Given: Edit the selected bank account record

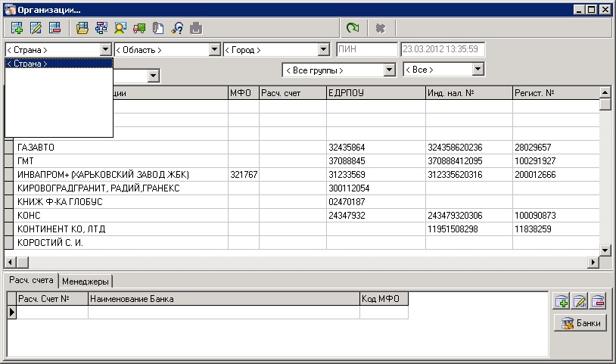Looking at the screenshot, I should point(580,301).
